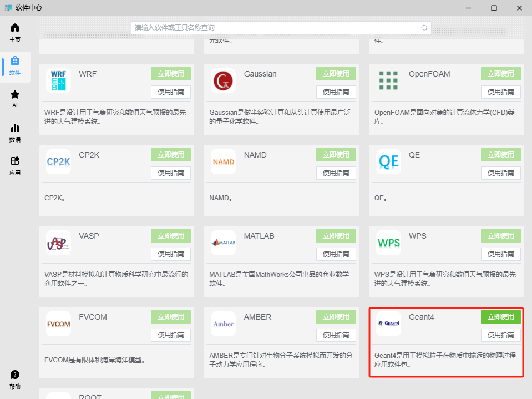Click the VASP description text
Image resolution: width=532 pixels, height=399 pixels.
click(x=116, y=279)
